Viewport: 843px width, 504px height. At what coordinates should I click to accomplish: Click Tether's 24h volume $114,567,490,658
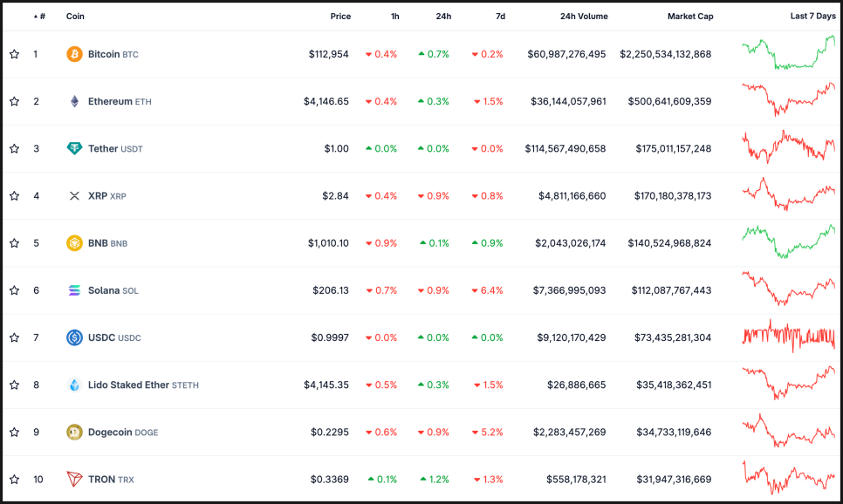click(565, 148)
